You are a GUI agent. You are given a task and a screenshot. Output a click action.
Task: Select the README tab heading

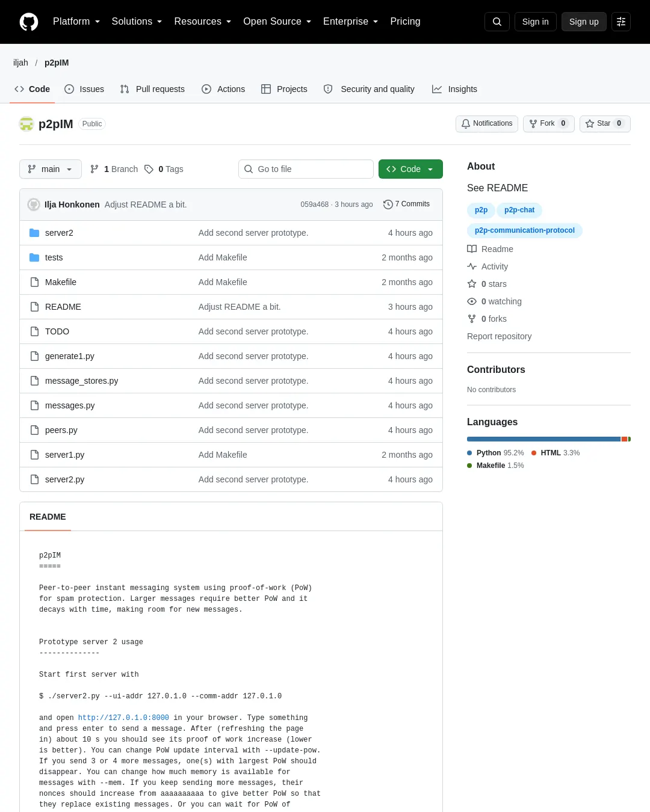(x=48, y=517)
